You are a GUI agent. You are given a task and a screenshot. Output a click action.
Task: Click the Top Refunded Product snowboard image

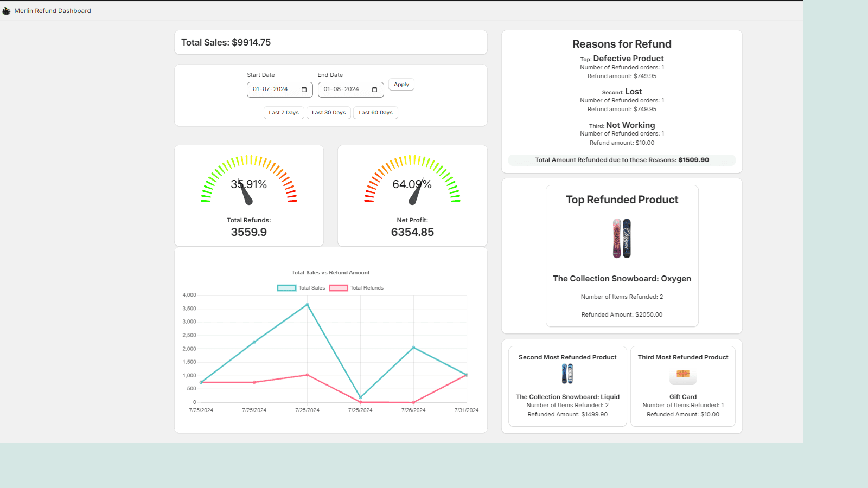[622, 237]
